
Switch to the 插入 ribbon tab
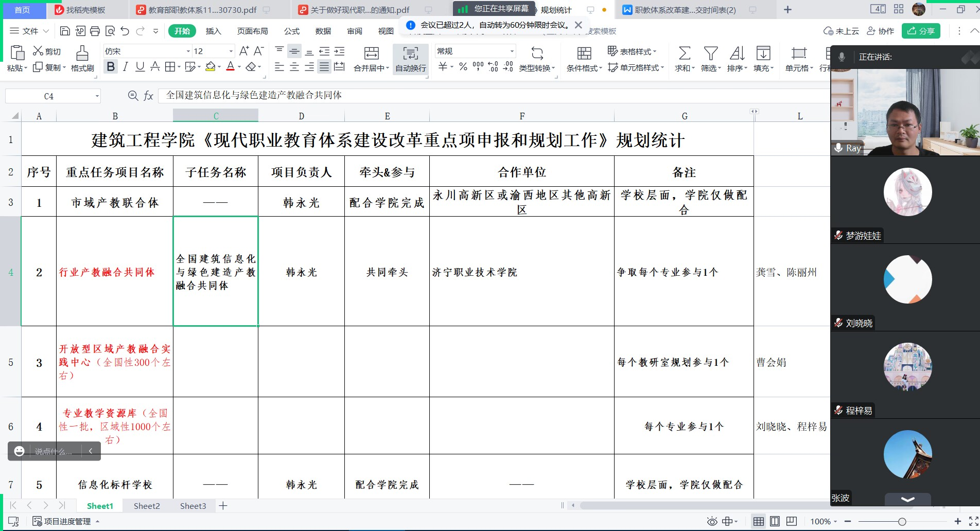(213, 31)
